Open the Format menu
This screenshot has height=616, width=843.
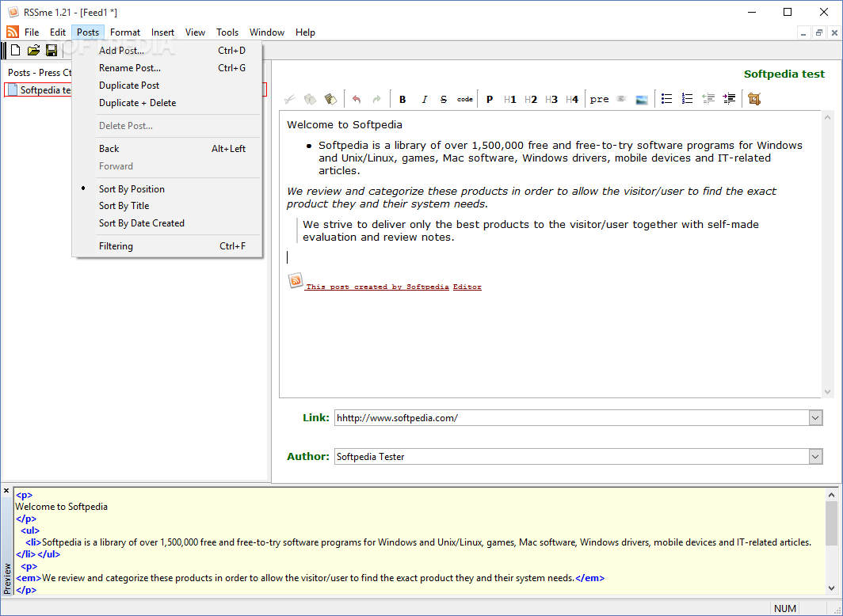pos(125,32)
